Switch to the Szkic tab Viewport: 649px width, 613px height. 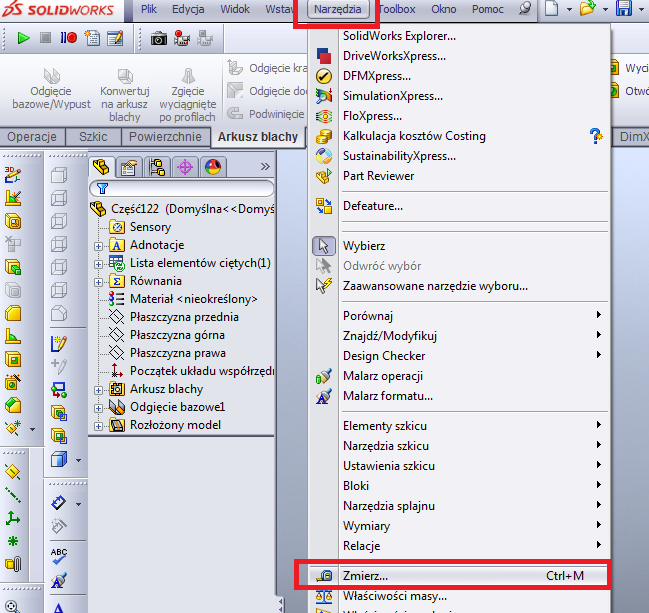tap(93, 137)
